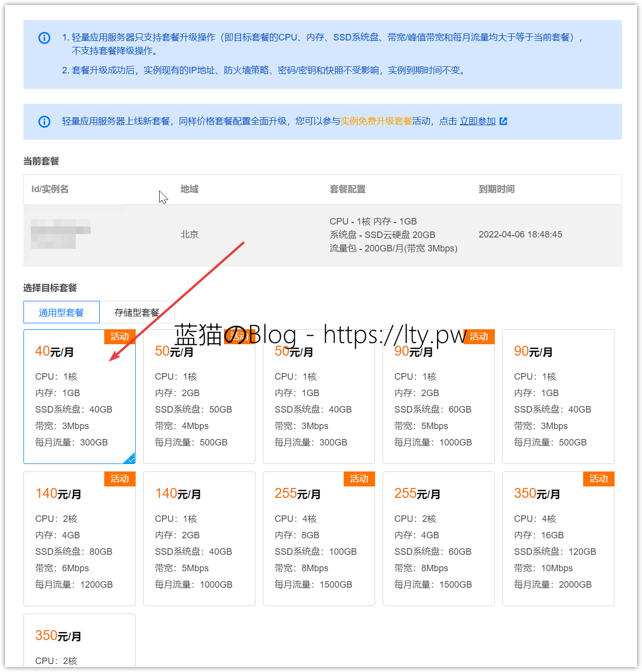Open the 存储型套餐 tab
This screenshot has height=672, width=642.
pyautogui.click(x=137, y=313)
